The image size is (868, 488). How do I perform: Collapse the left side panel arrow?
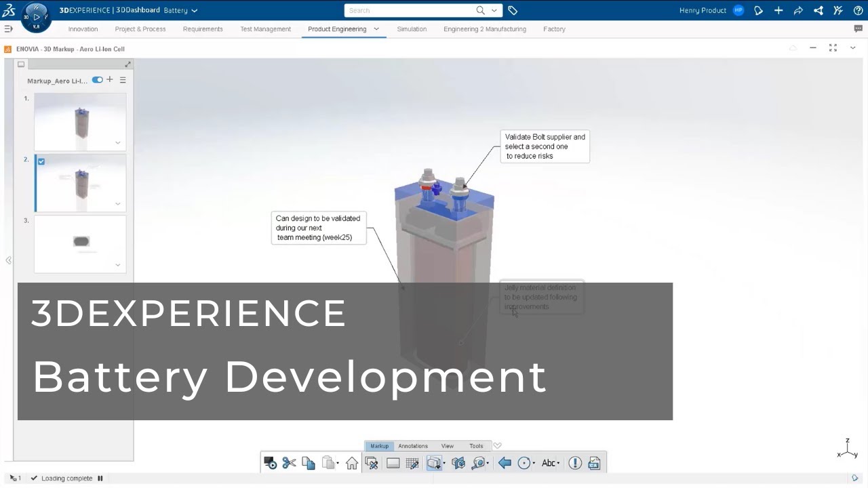click(8, 260)
